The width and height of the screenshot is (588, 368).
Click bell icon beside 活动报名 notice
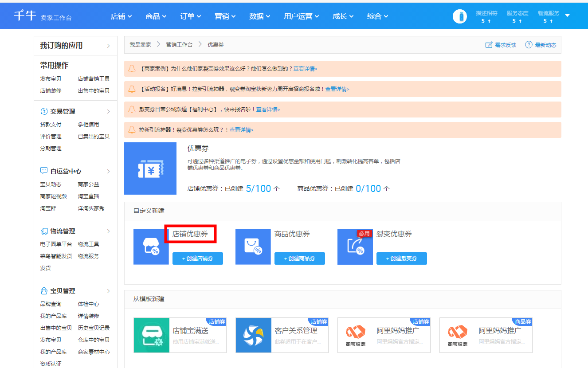(x=132, y=89)
